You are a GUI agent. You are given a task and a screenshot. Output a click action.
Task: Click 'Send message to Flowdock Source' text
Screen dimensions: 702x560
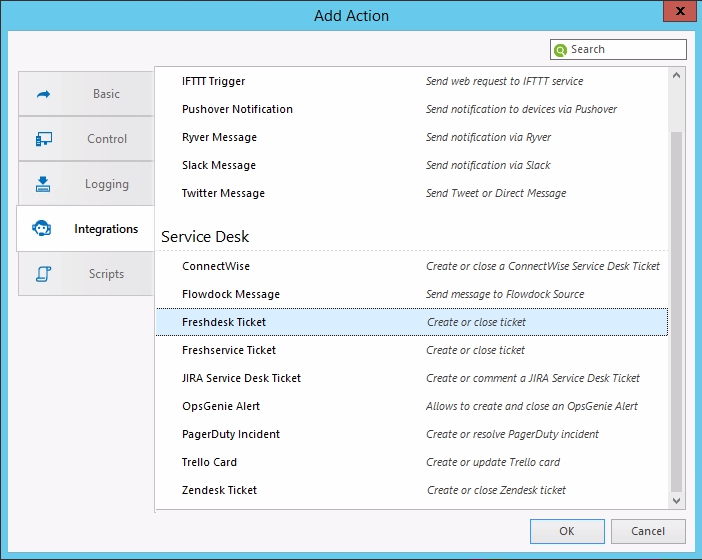pos(505,294)
